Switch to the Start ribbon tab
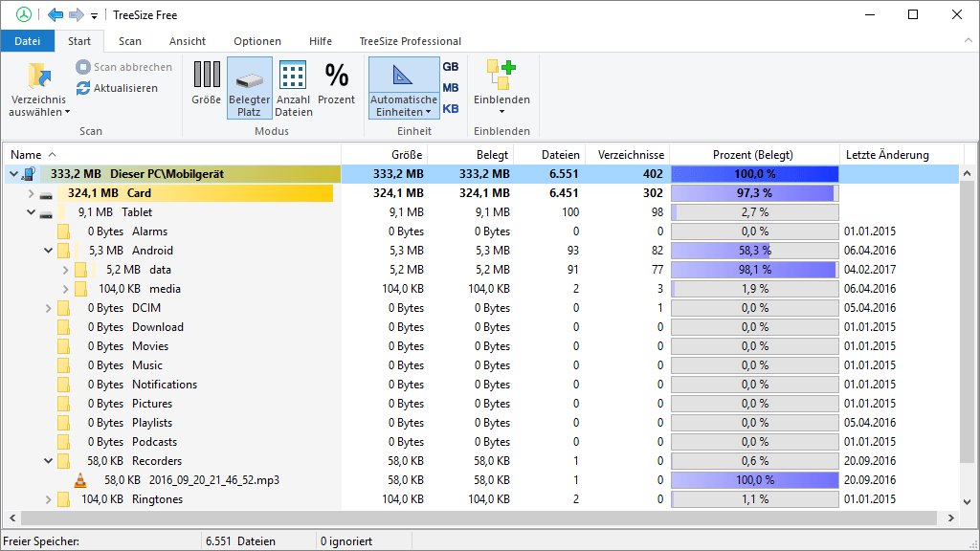980x551 pixels. (79, 40)
